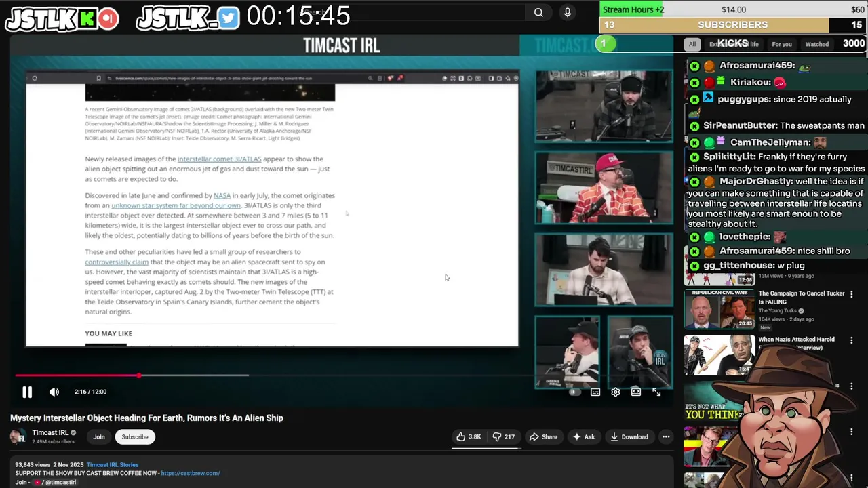Image resolution: width=868 pixels, height=488 pixels.
Task: Enter full screen mode
Action: click(x=656, y=392)
